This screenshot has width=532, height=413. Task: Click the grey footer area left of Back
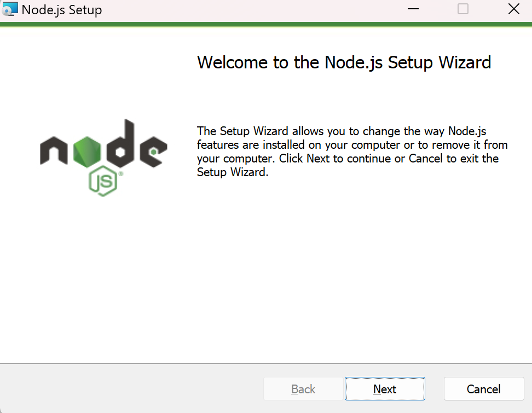pyautogui.click(x=131, y=389)
